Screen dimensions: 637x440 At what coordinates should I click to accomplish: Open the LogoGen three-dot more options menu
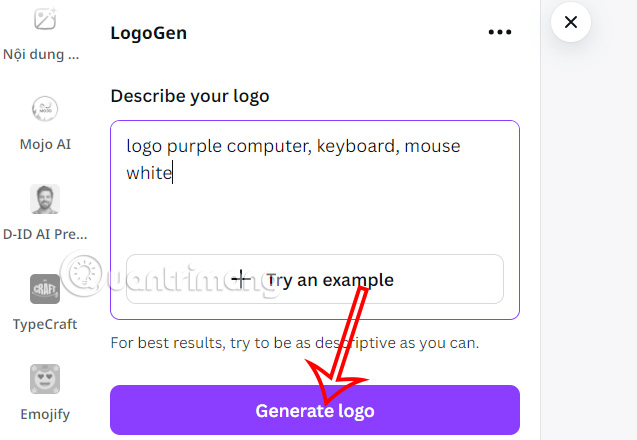(x=499, y=32)
